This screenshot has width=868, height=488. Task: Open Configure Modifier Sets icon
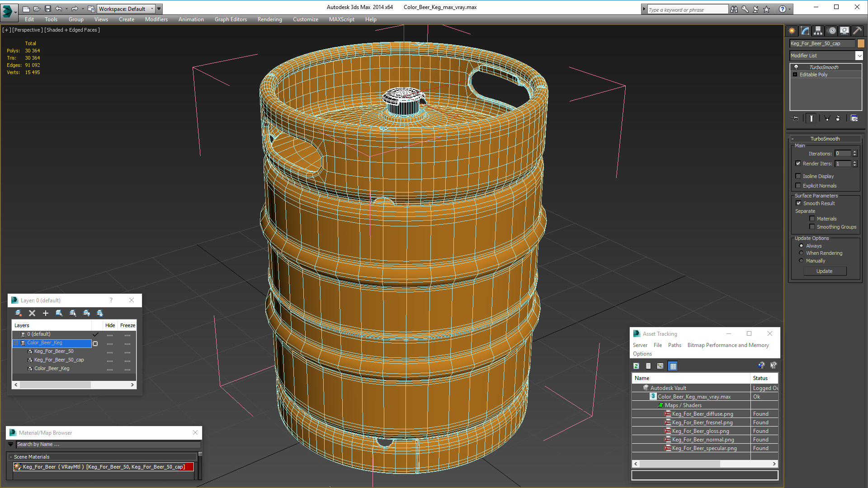[854, 118]
